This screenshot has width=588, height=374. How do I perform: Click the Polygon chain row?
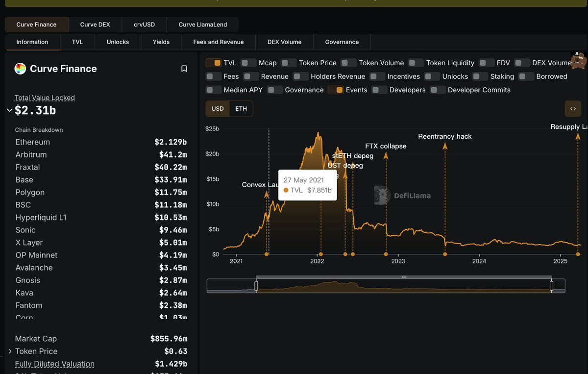pyautogui.click(x=101, y=192)
